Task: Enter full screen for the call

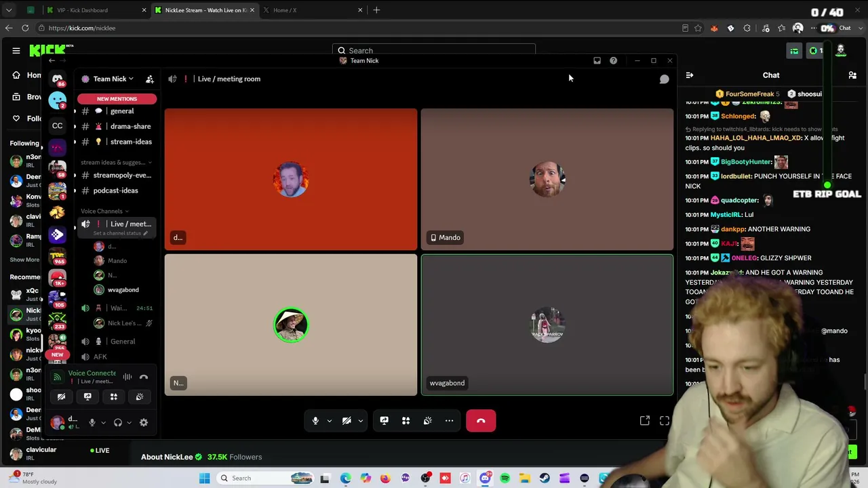Action: (665, 421)
